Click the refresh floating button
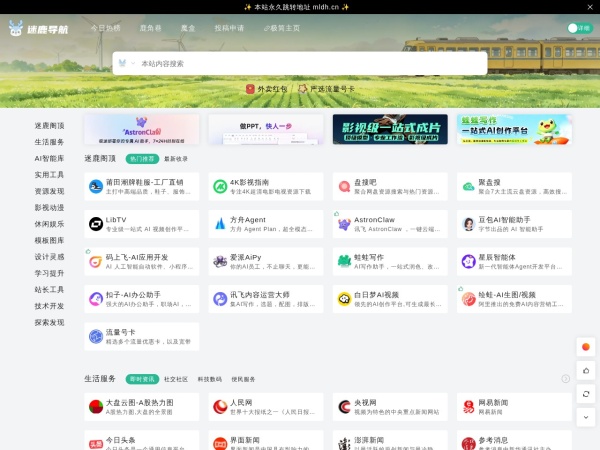600x450 pixels. [586, 394]
